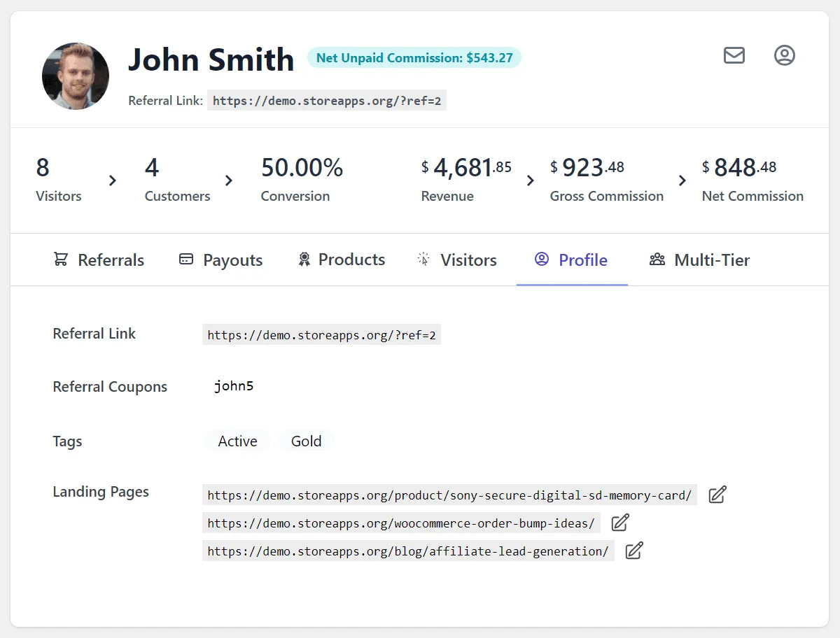This screenshot has height=638, width=840.
Task: Click the Gold tag
Action: 307,441
